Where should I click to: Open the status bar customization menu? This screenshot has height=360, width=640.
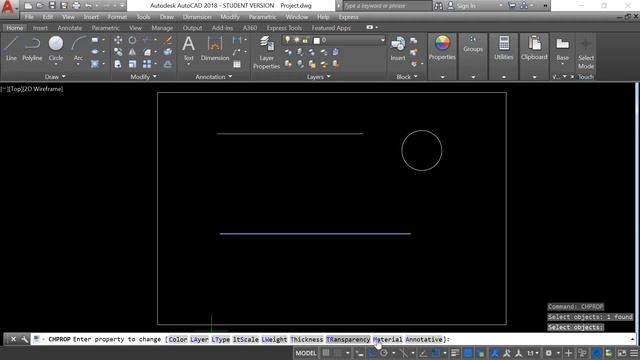click(x=634, y=353)
